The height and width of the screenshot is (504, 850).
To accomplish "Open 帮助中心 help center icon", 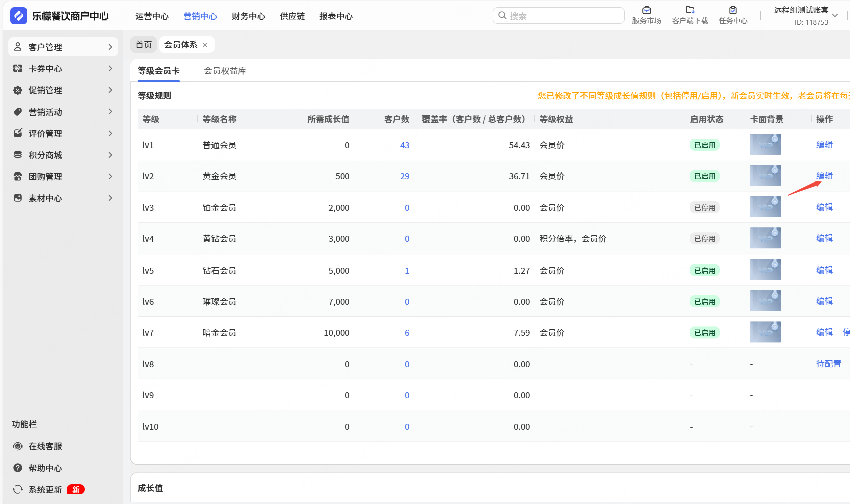I will tap(18, 468).
